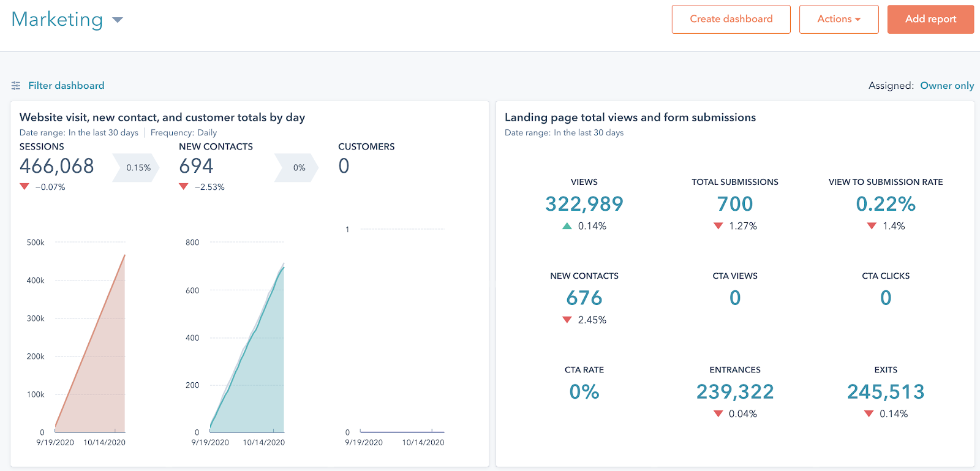
Task: Open the Actions dropdown menu
Action: (839, 19)
